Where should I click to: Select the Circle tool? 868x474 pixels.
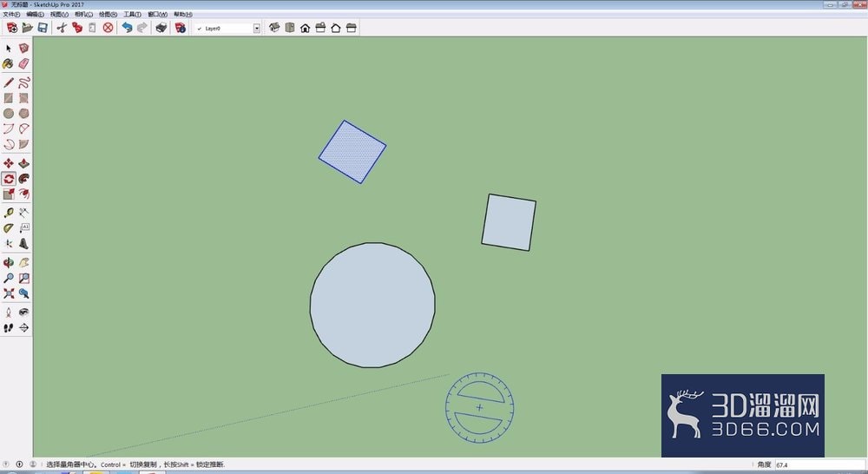(9, 114)
